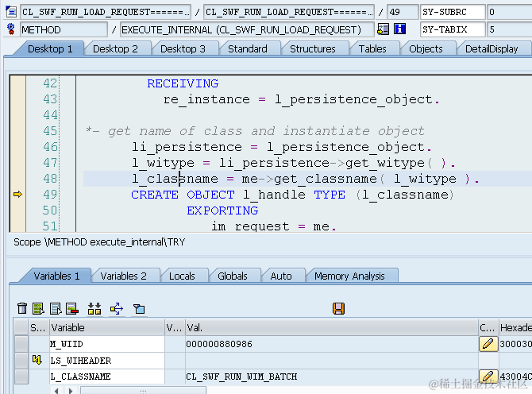Click the Val. column header
Viewport: 532px width, 394px height.
pyautogui.click(x=332, y=327)
